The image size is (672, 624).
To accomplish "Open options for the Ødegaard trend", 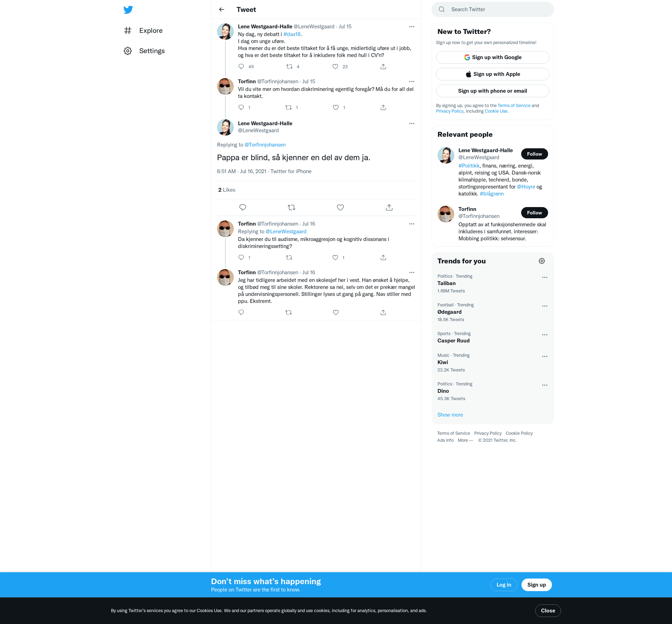I will 545,306.
